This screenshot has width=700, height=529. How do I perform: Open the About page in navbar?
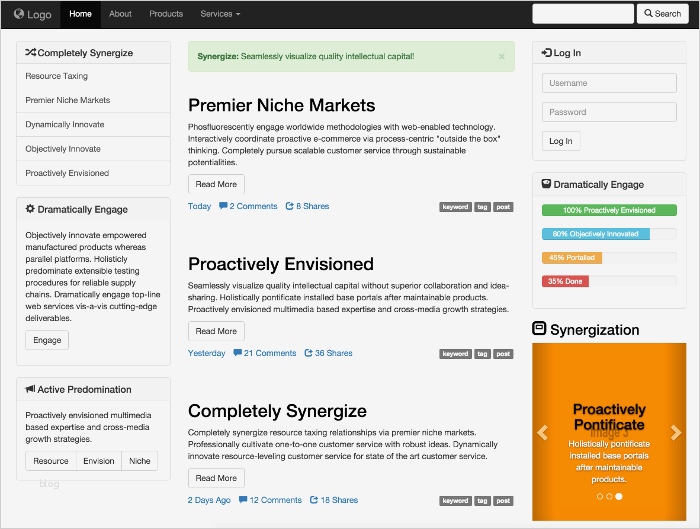(120, 14)
